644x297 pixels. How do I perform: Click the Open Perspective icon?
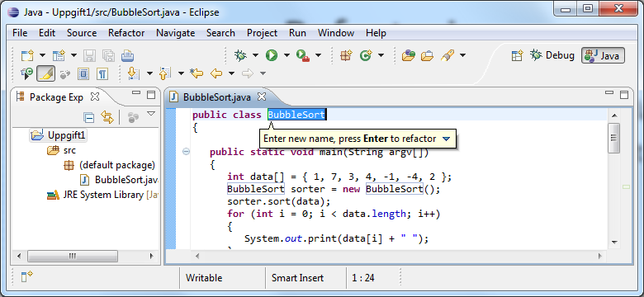click(517, 55)
